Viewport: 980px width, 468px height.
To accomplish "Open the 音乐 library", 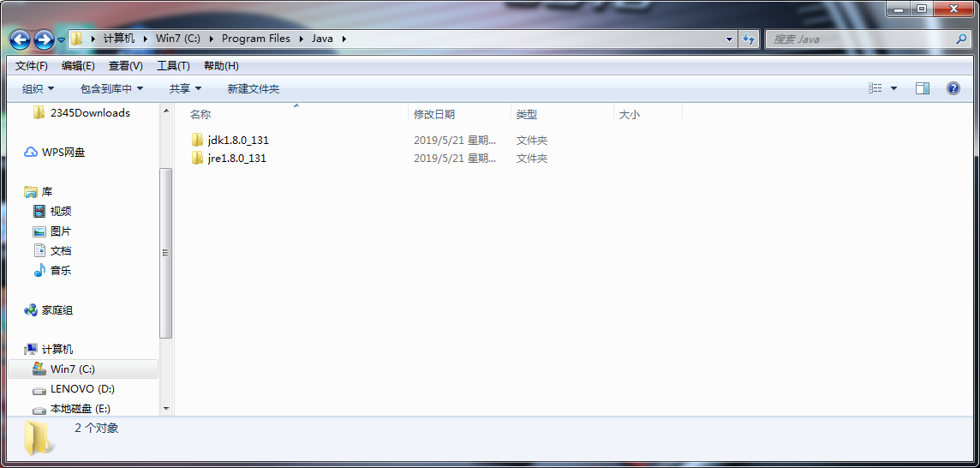I will point(61,271).
